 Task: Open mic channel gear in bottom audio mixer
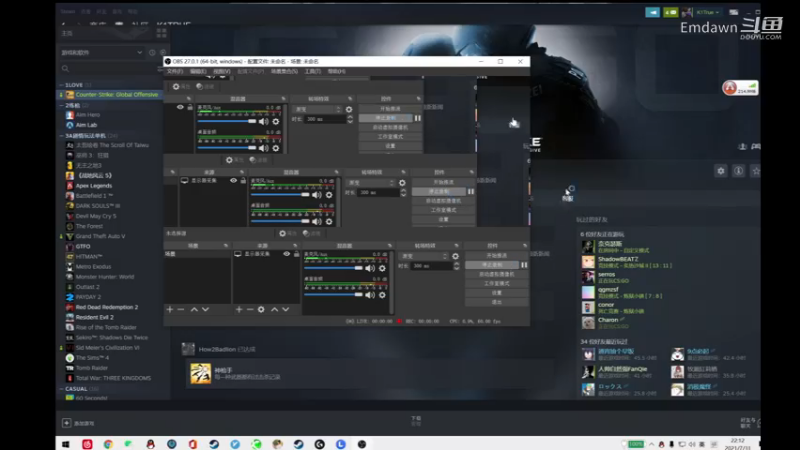(382, 268)
